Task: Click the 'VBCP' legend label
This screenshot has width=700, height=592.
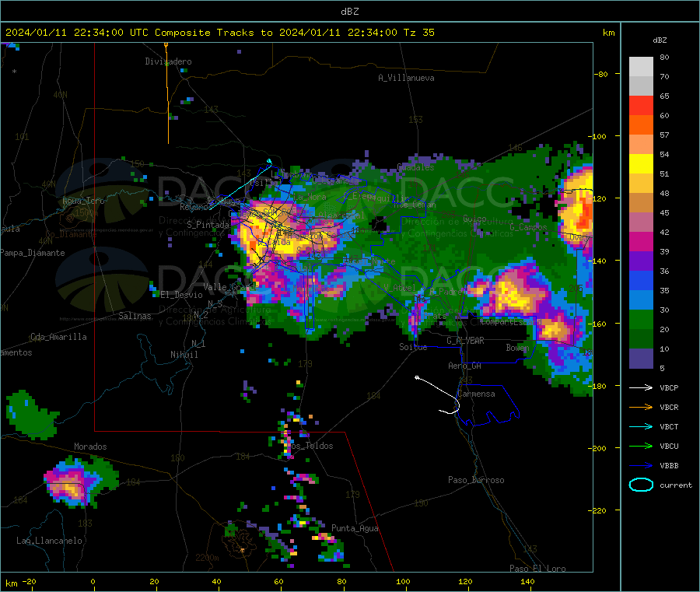Action: 669,387
